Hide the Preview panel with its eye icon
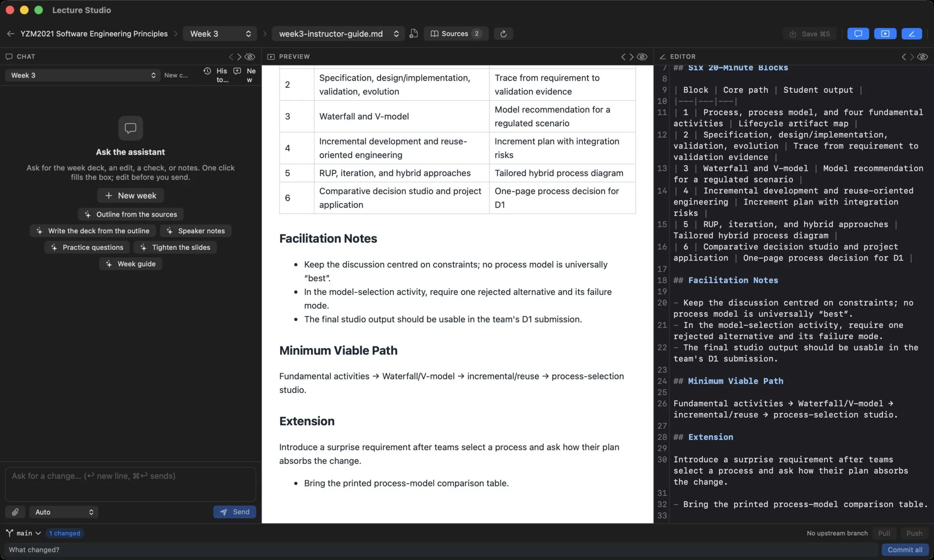 [x=642, y=56]
